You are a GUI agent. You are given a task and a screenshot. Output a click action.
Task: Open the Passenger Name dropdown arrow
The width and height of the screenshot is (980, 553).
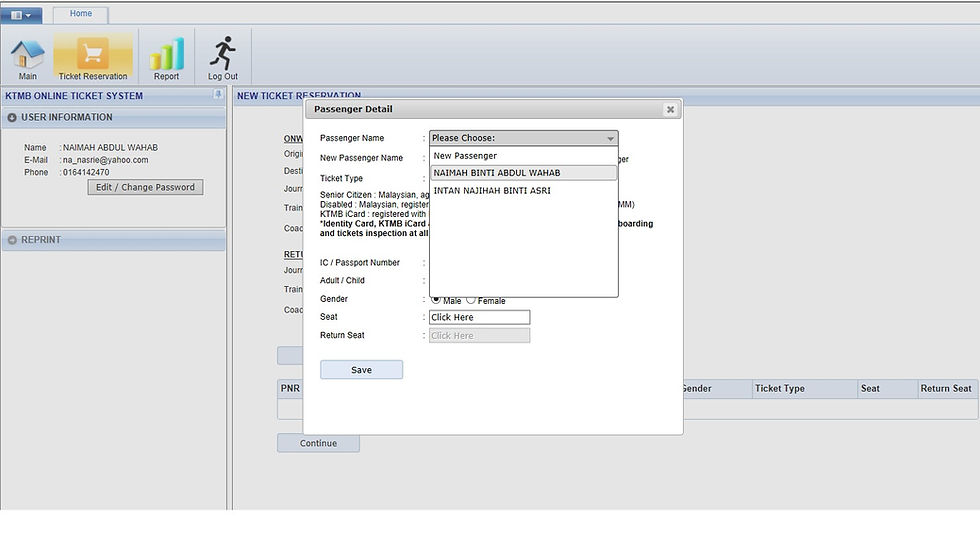tap(610, 138)
